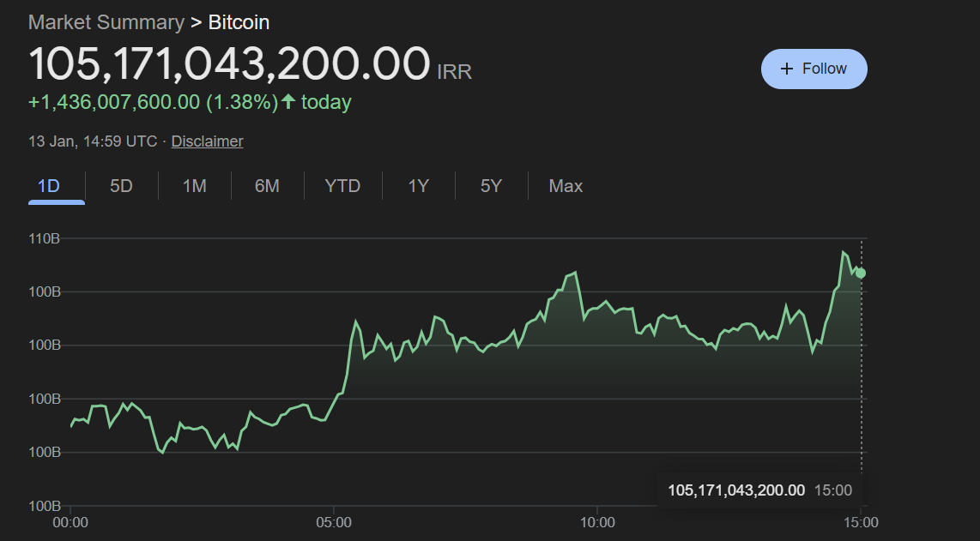The width and height of the screenshot is (980, 541).
Task: Click the Follow button
Action: click(814, 69)
